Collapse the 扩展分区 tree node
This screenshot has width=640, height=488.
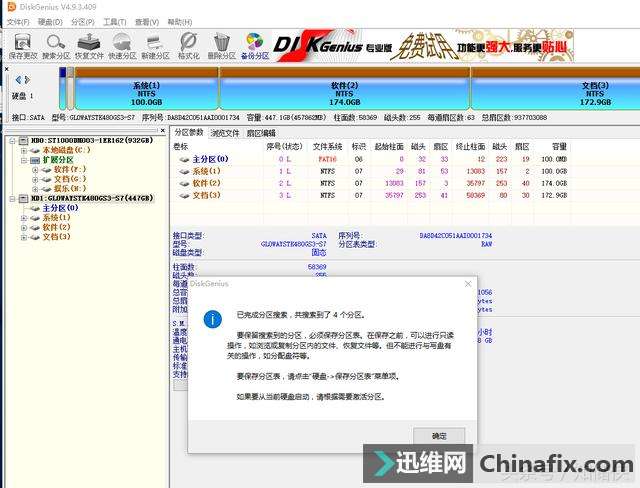[24, 160]
